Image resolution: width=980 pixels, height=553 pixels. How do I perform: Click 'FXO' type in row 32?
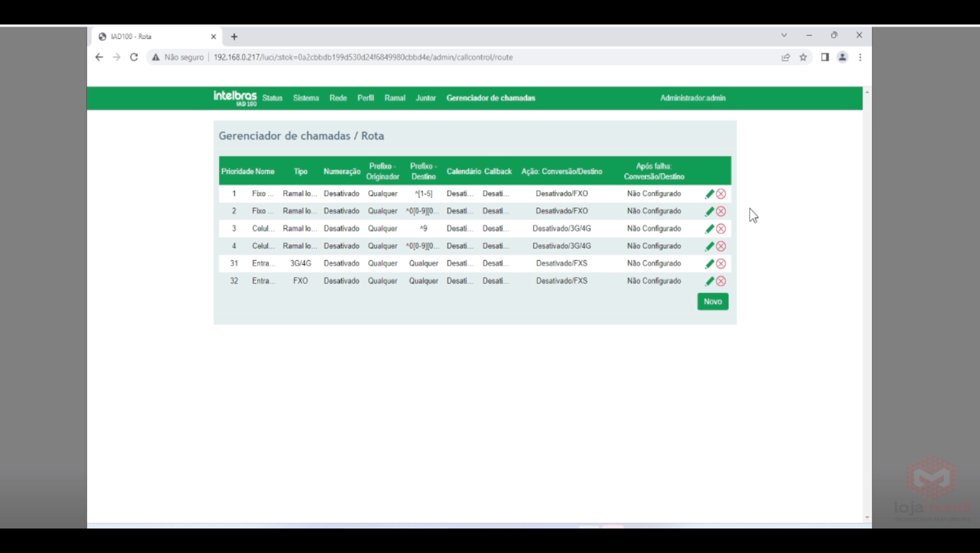[x=300, y=281]
